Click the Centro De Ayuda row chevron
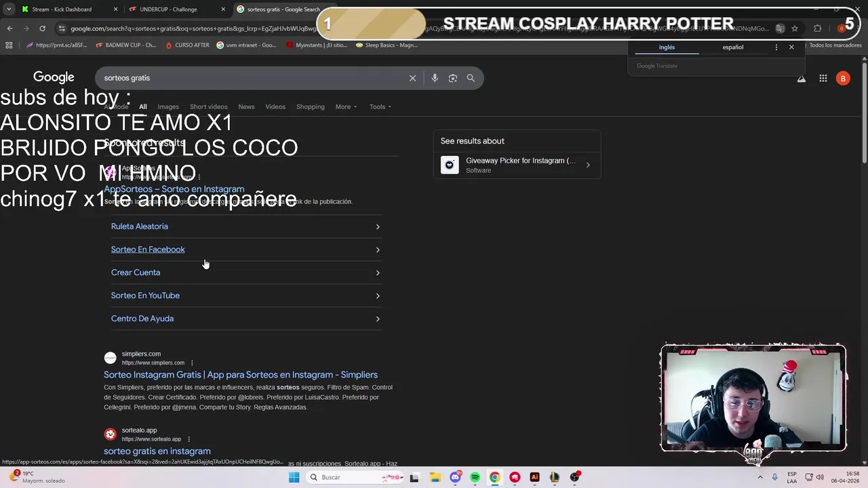This screenshot has width=868, height=488. 378,319
